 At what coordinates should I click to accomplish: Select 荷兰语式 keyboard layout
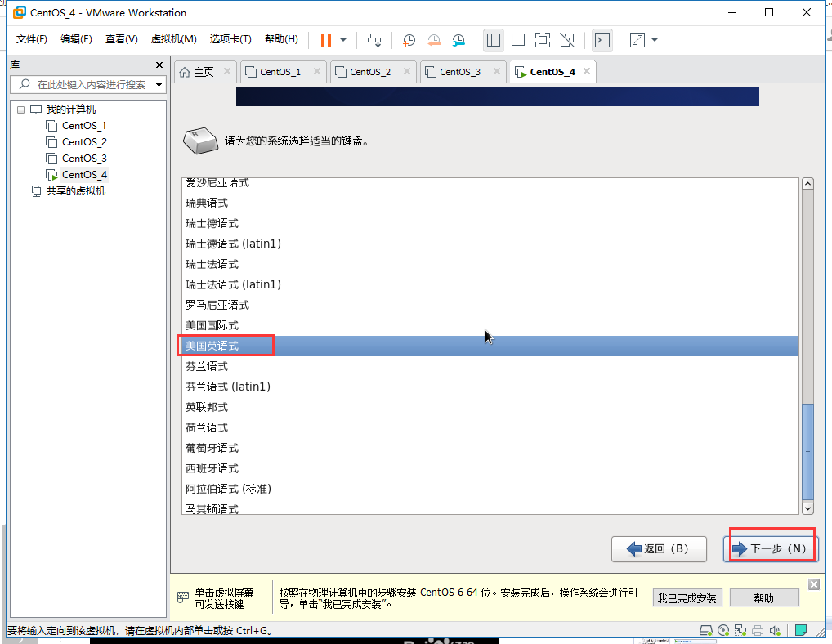pyautogui.click(x=490, y=427)
